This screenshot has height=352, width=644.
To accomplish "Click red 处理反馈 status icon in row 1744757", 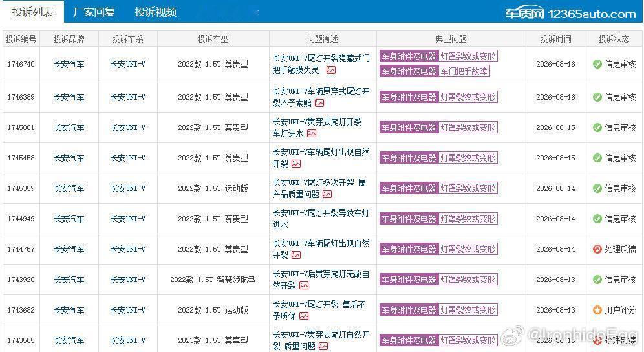I will (597, 249).
